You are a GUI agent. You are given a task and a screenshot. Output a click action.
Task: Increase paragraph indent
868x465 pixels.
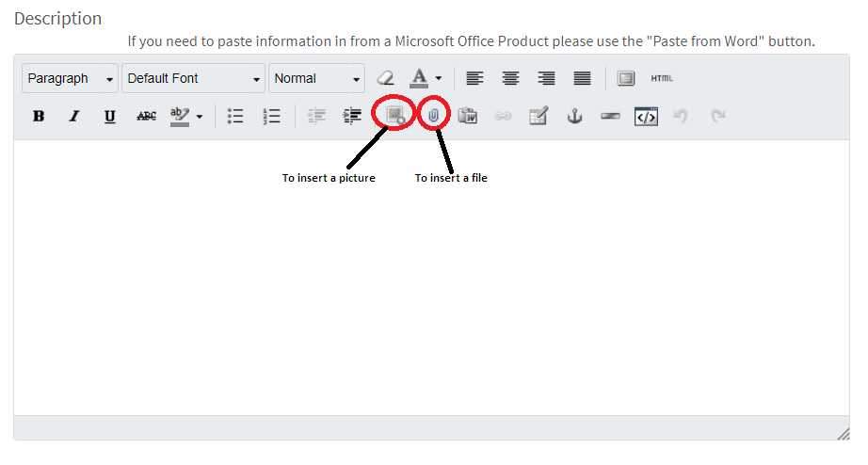(x=351, y=117)
